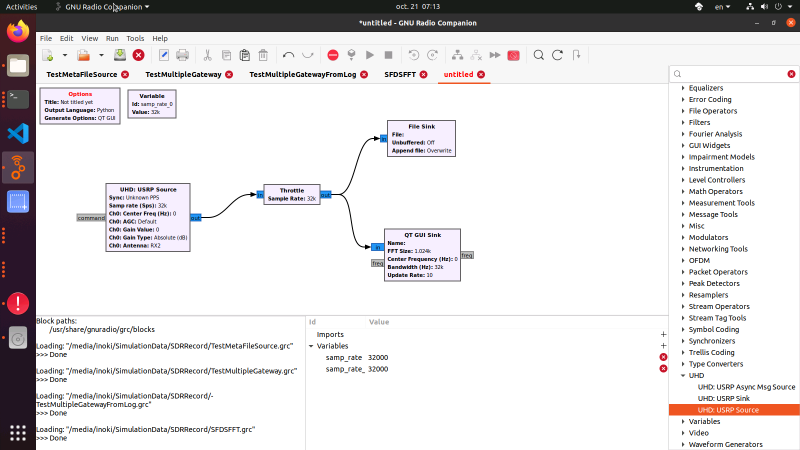Click the Reload blocks icon
Viewport: 800px width, 450px height.
560,55
